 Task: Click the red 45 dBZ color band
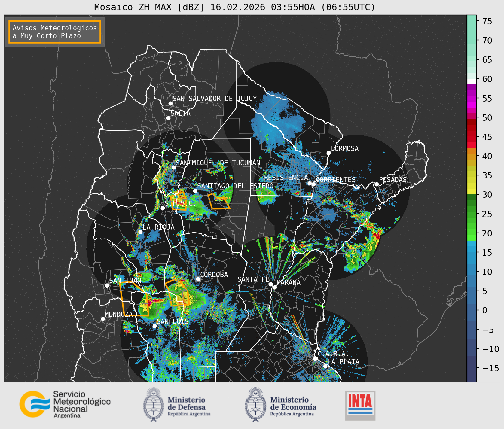tap(472, 137)
